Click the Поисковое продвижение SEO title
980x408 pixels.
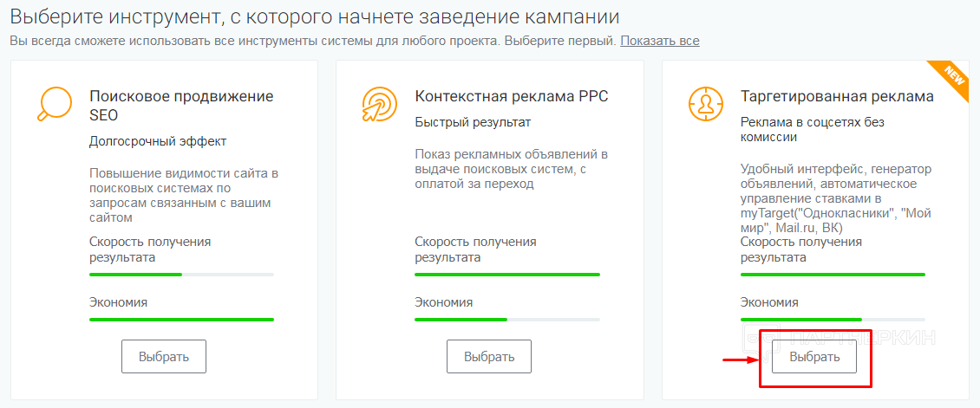(180, 105)
